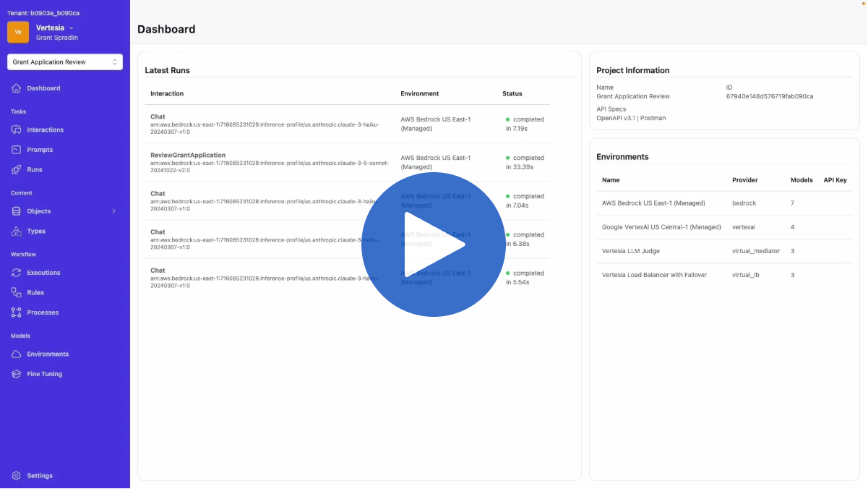The image size is (868, 489).
Task: Select Google VertexAI US Central-1 (Managed) row
Action: pos(724,227)
